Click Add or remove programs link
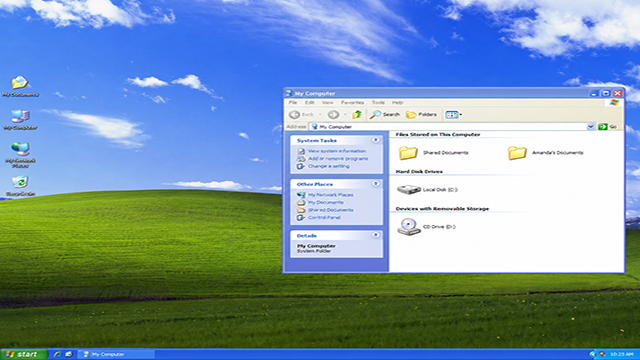The width and height of the screenshot is (640, 360). pyautogui.click(x=338, y=158)
